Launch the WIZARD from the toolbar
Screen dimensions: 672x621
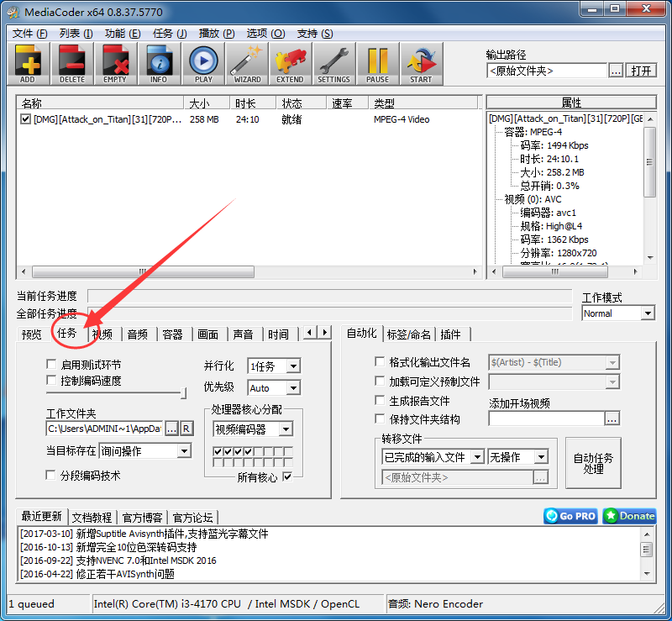(x=246, y=63)
